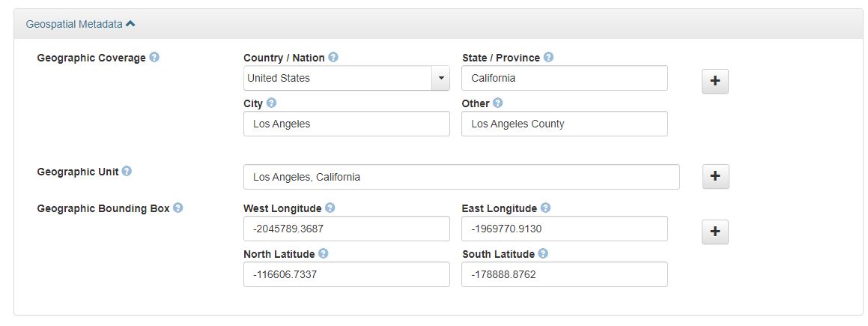Add another Geographic Bounding Box entry

tap(715, 232)
